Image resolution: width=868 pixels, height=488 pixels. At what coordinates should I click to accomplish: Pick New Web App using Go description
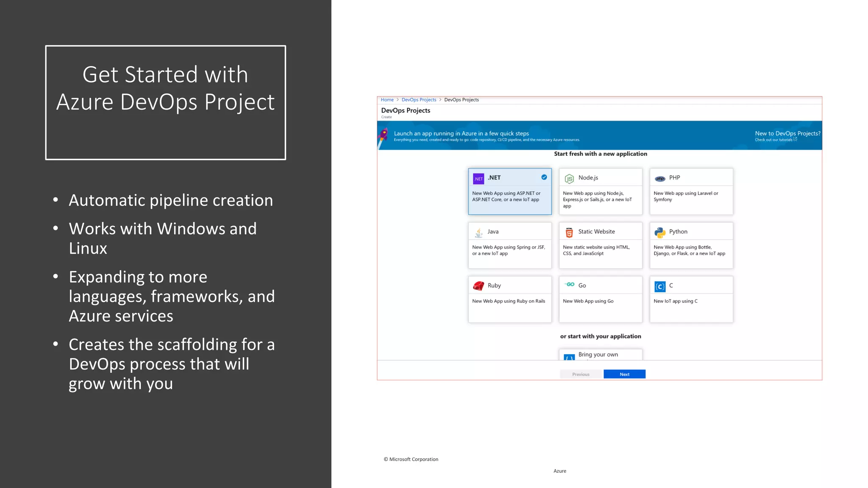coord(588,301)
